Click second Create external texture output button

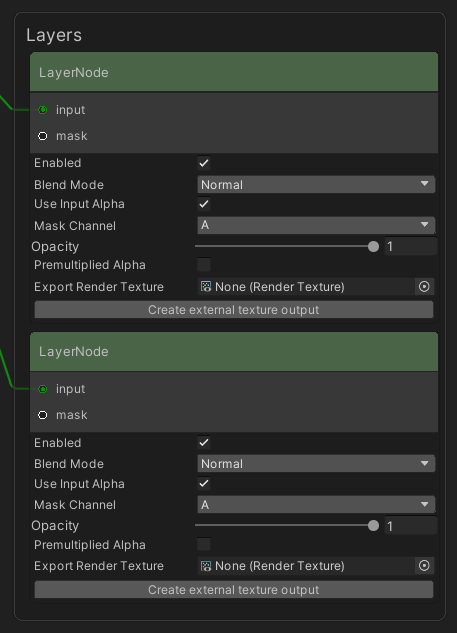click(x=234, y=590)
